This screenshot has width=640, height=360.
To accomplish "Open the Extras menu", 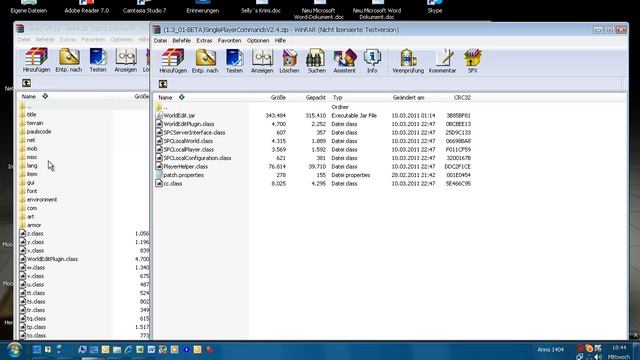I will [204, 41].
